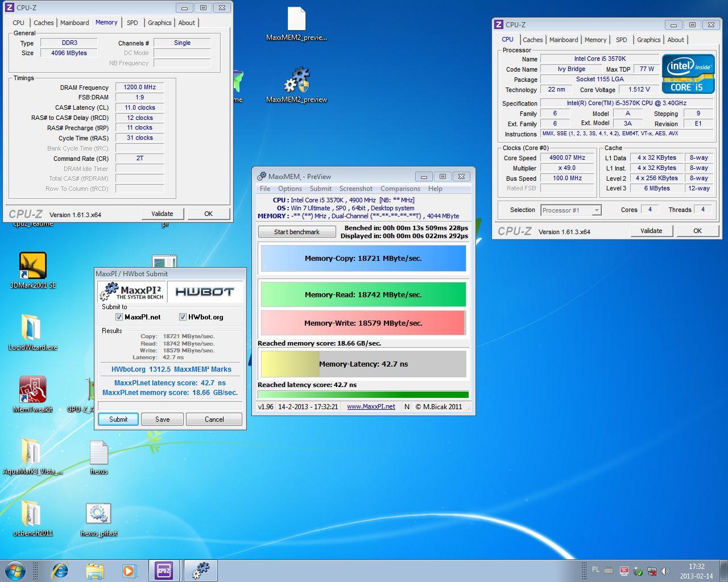Open the Screenshot menu in MaxxMEM
The image size is (728, 582).
click(356, 189)
